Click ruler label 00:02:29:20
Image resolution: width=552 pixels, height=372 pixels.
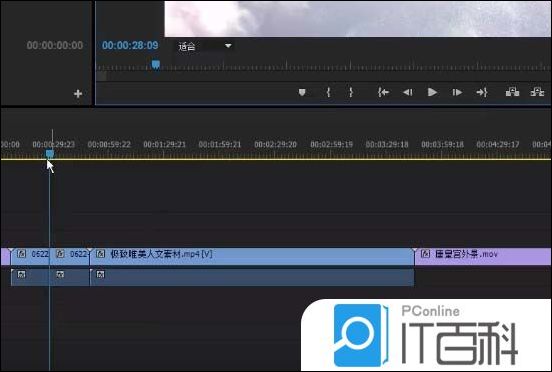pos(275,144)
